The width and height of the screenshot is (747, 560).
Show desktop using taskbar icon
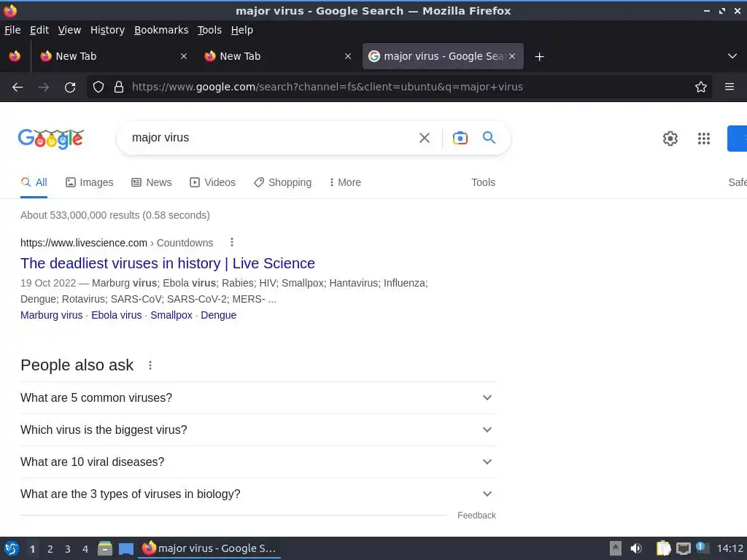tap(126, 548)
